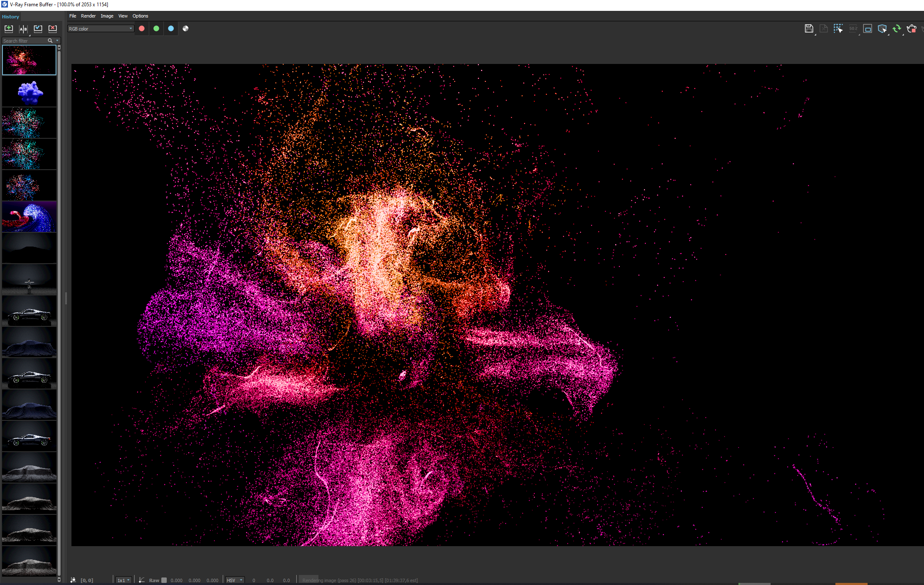Click the 50% test resolution icon
This screenshot has height=585, width=924.
(853, 28)
